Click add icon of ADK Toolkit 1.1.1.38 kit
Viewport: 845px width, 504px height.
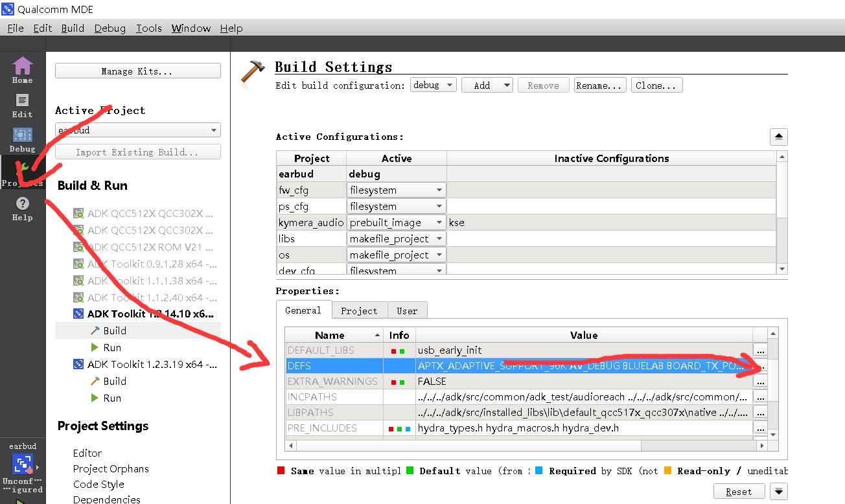coord(78,281)
